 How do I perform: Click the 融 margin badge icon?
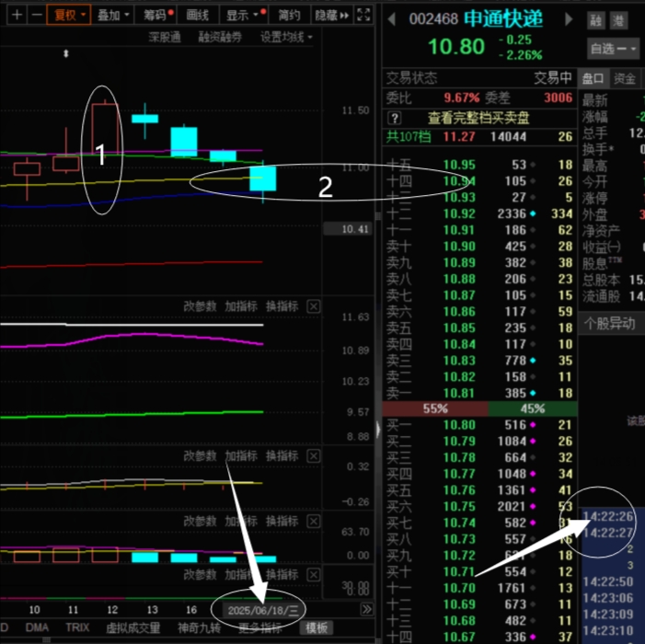click(x=595, y=20)
